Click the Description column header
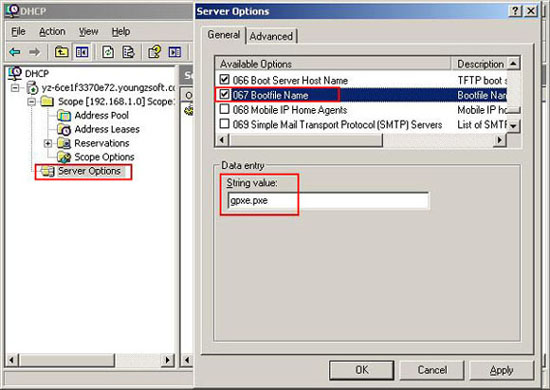The image size is (550, 390). point(479,64)
